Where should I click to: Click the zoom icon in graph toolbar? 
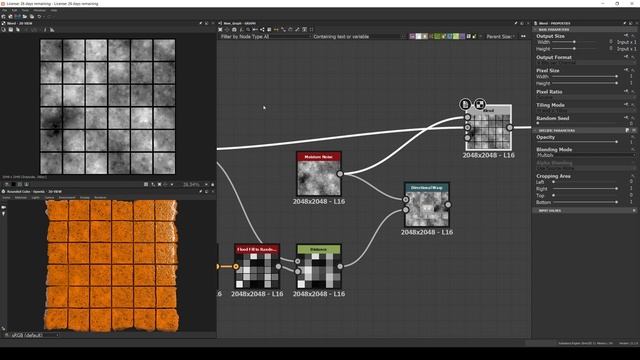click(248, 29)
